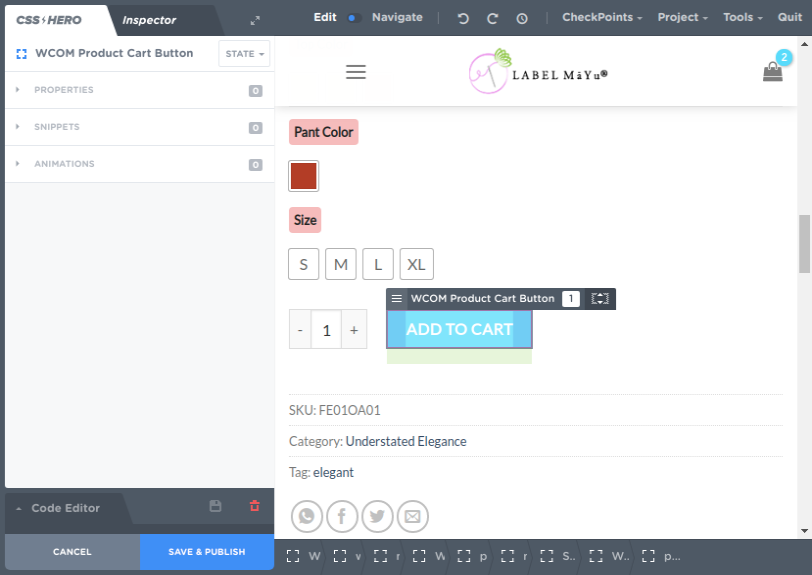Select the 'W..' breadcrumb in bottom bar

click(608, 556)
